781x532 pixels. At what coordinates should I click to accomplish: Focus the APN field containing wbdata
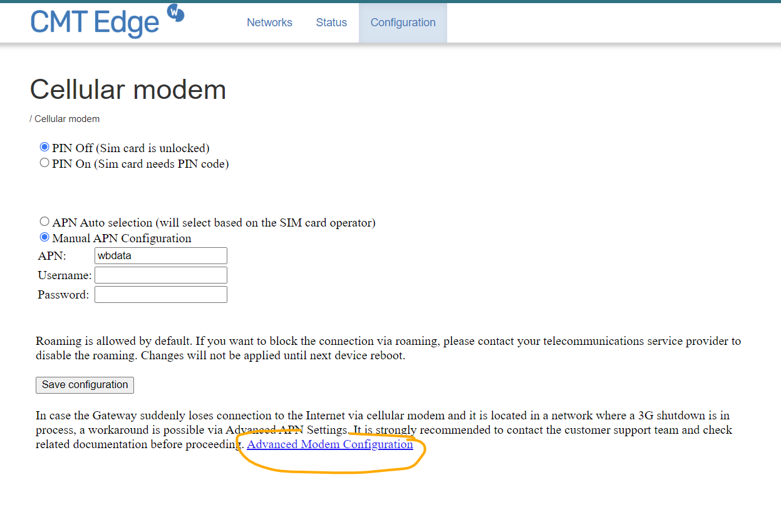pos(161,255)
